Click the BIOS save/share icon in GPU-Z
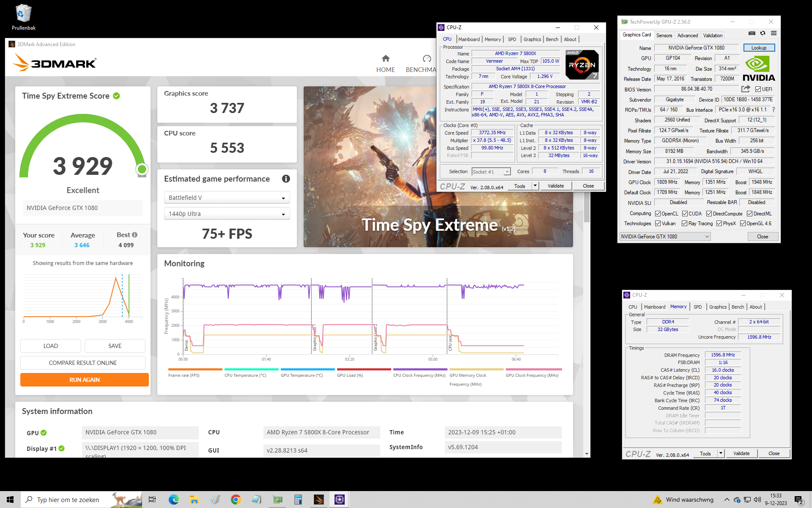Image resolution: width=812 pixels, height=508 pixels. 746,89
